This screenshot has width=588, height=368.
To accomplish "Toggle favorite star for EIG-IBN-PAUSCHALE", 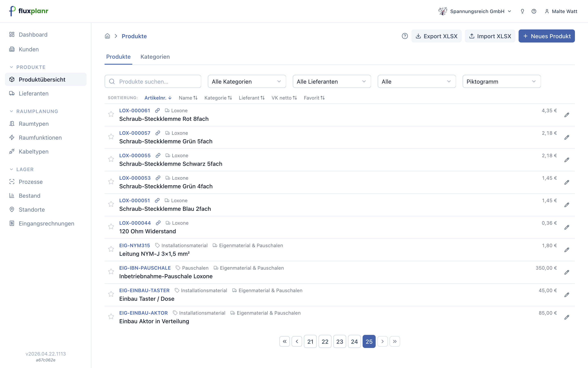I will [x=111, y=272].
